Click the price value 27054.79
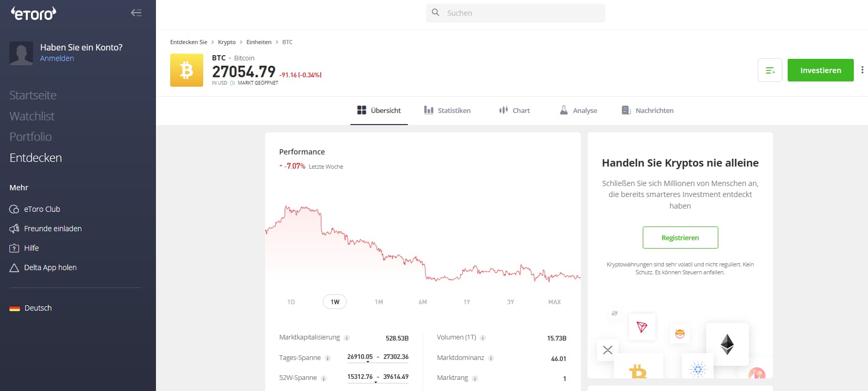This screenshot has height=391, width=868. coord(244,71)
